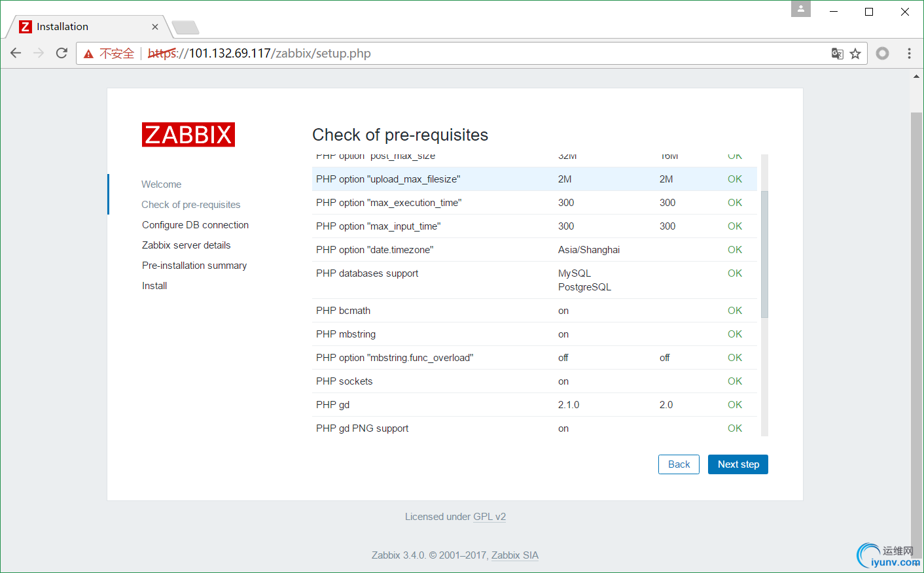Open the Chrome three-dot menu
Screen dimensions: 924x573
tap(909, 53)
